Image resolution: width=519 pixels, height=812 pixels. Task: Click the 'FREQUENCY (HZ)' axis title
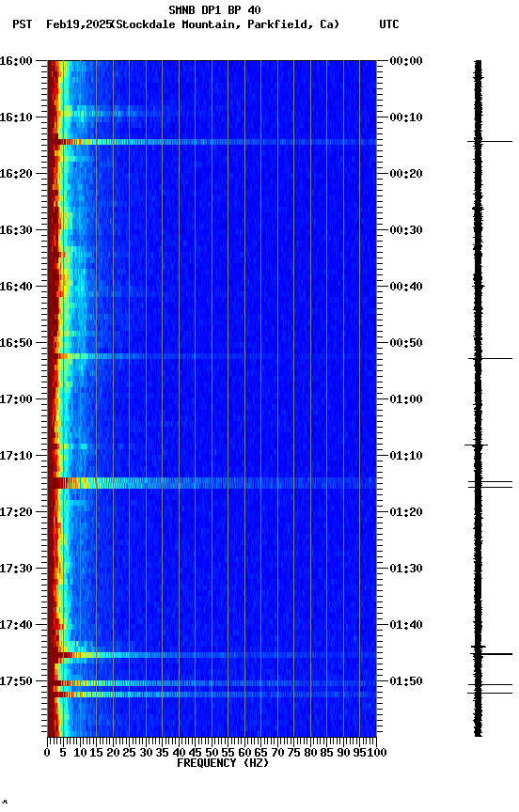pos(223,764)
